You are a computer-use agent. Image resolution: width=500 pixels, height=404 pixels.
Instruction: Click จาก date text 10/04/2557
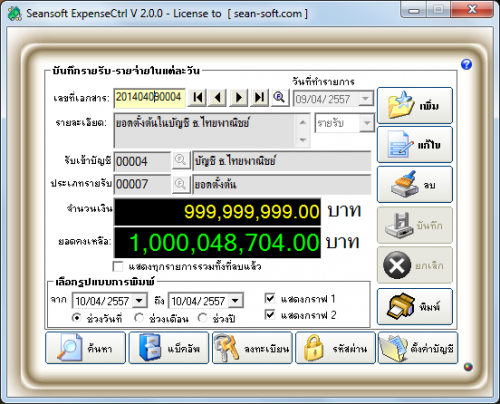pos(102,301)
